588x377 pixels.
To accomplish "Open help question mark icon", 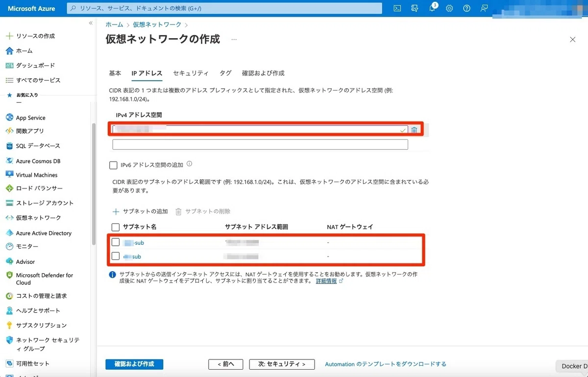I will pos(466,8).
